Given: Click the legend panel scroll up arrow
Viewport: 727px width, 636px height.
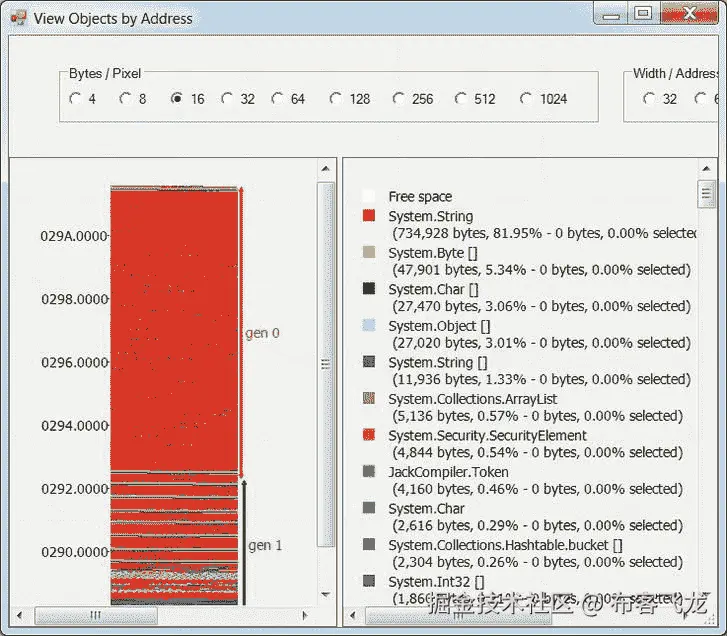Looking at the screenshot, I should 706,168.
